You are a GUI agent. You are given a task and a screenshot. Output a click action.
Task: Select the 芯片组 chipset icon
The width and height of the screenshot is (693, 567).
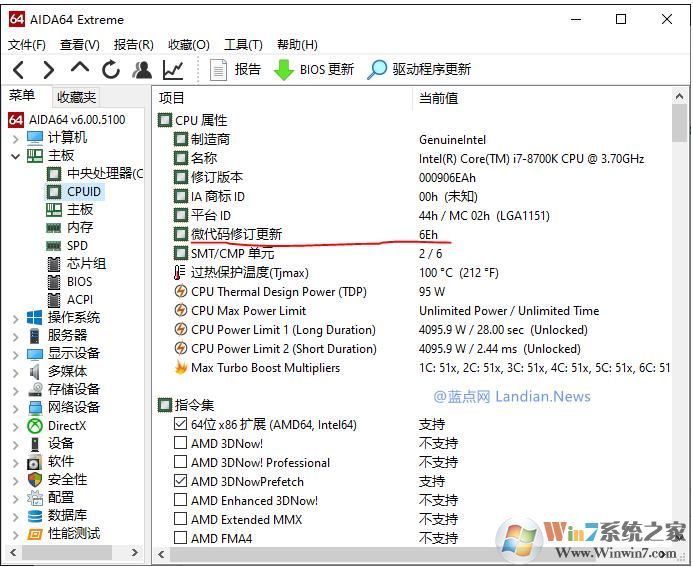[x=53, y=264]
